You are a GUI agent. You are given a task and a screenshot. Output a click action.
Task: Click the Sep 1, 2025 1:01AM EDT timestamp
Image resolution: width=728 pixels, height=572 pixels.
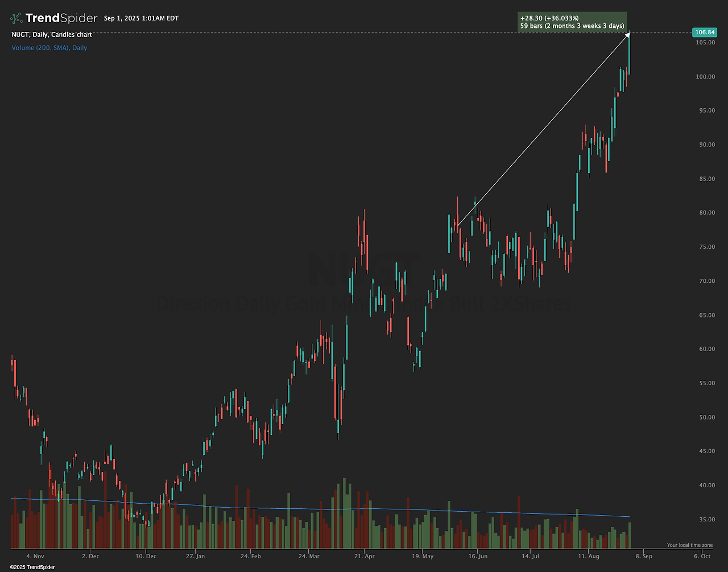[x=141, y=19]
